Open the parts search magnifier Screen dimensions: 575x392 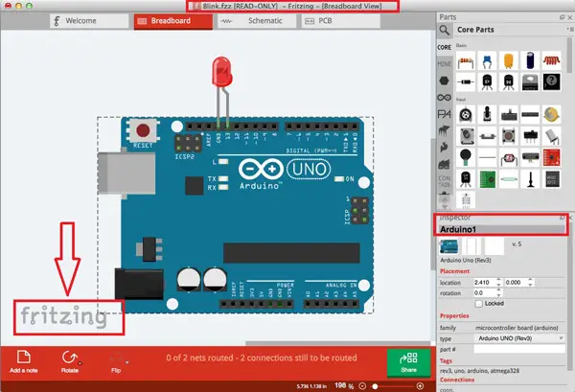tap(444, 30)
